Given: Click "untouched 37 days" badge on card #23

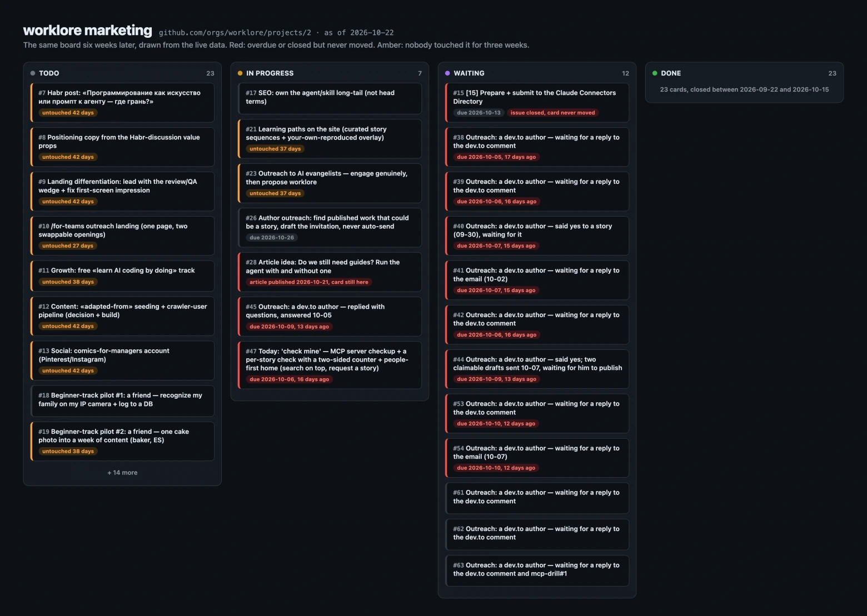Looking at the screenshot, I should (275, 193).
